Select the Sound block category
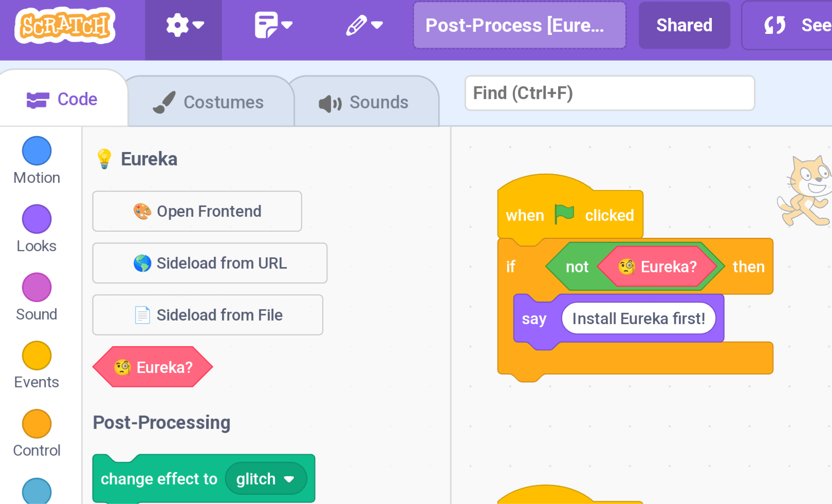The image size is (832, 504). pos(36,297)
